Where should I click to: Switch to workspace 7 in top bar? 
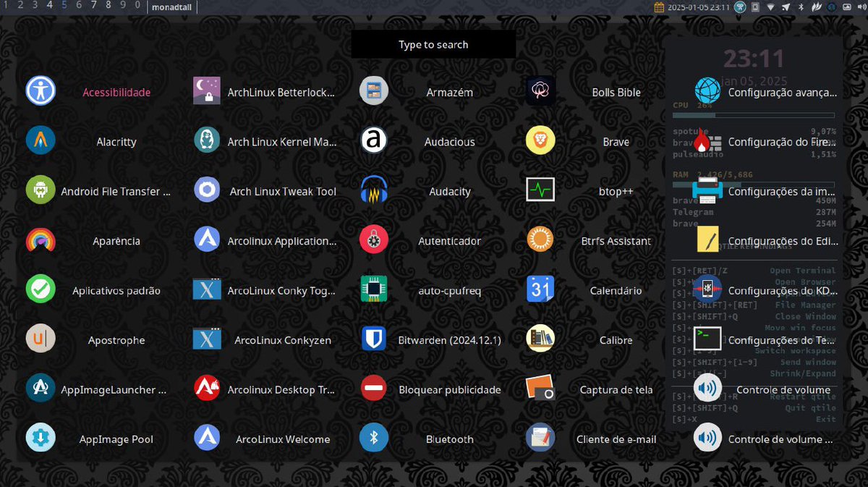(94, 5)
